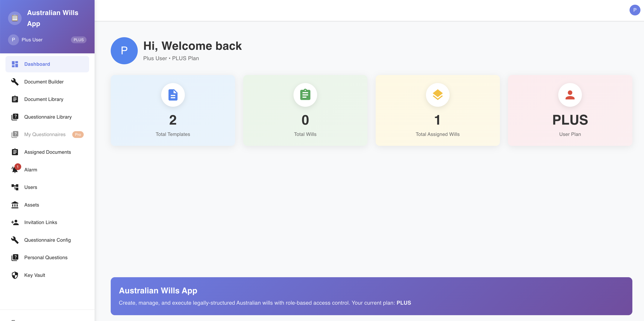Viewport: 644px width, 321px height.
Task: Click the Document Builder wrench icon
Action: (x=15, y=82)
